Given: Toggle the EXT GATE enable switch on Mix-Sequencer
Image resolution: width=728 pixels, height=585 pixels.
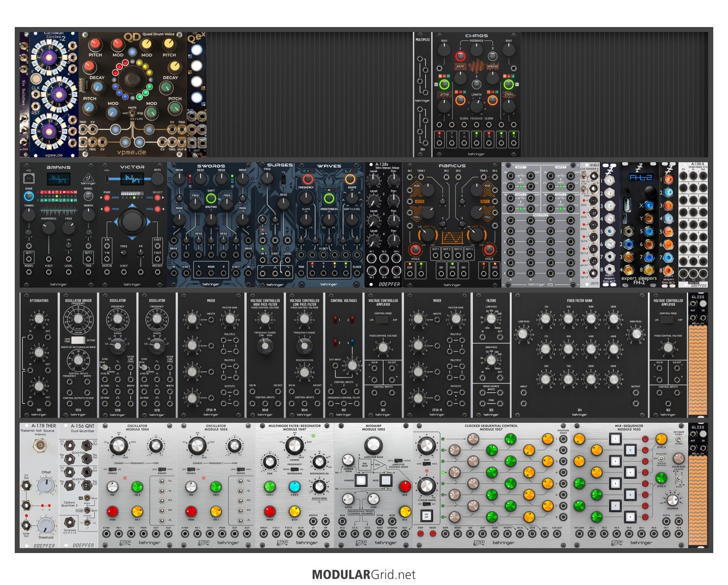Looking at the screenshot, I should [679, 439].
